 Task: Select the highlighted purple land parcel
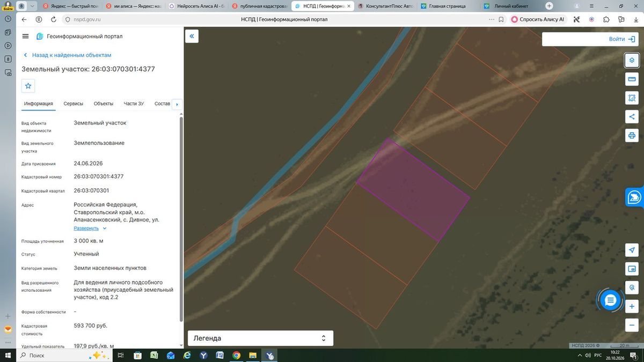coord(413,189)
